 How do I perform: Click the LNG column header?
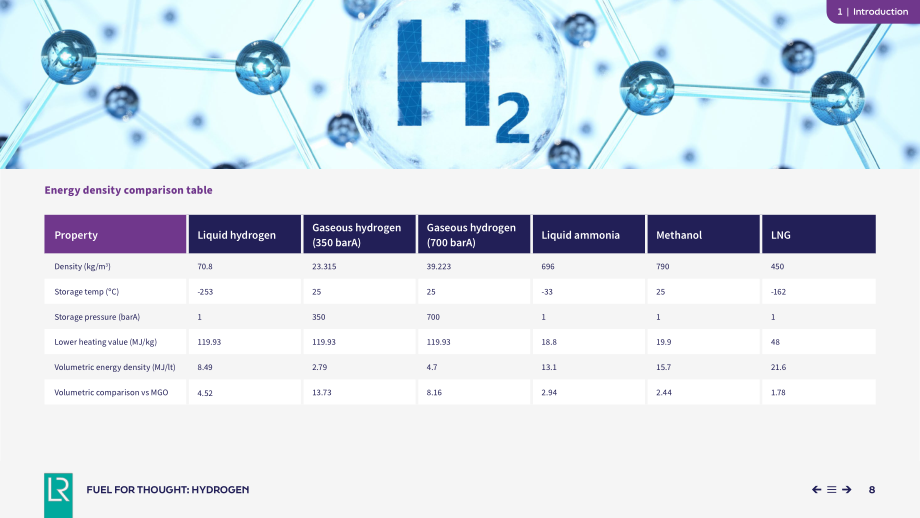click(818, 234)
